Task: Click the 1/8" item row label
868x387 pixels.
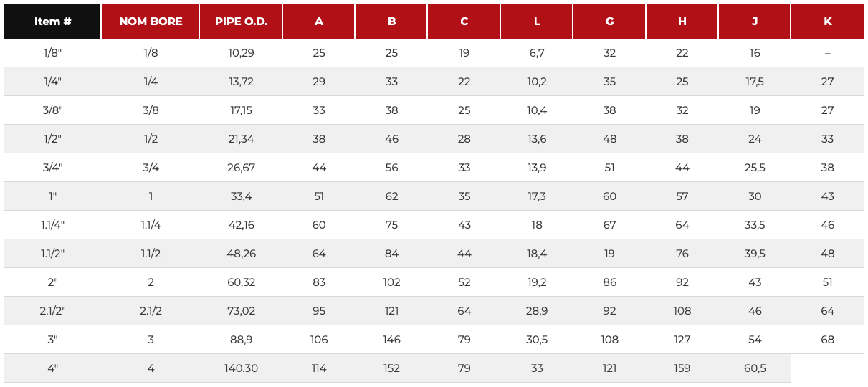Action: (52, 53)
